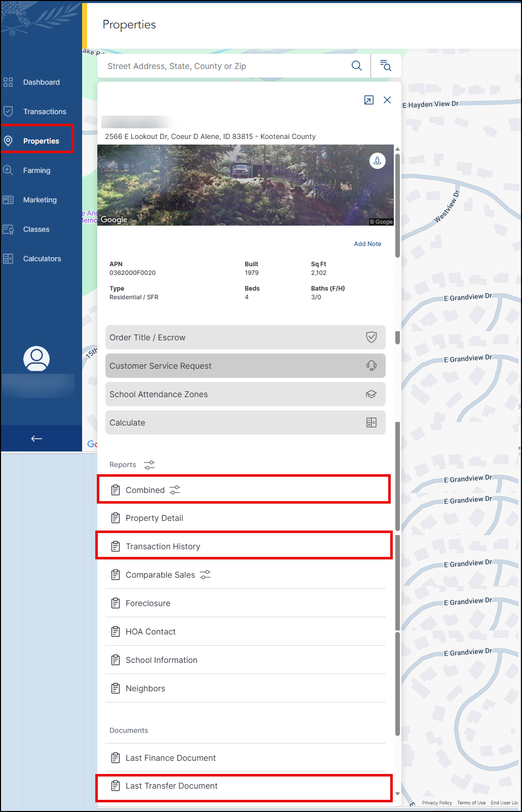
Task: Open the Marketing section
Action: click(x=40, y=200)
